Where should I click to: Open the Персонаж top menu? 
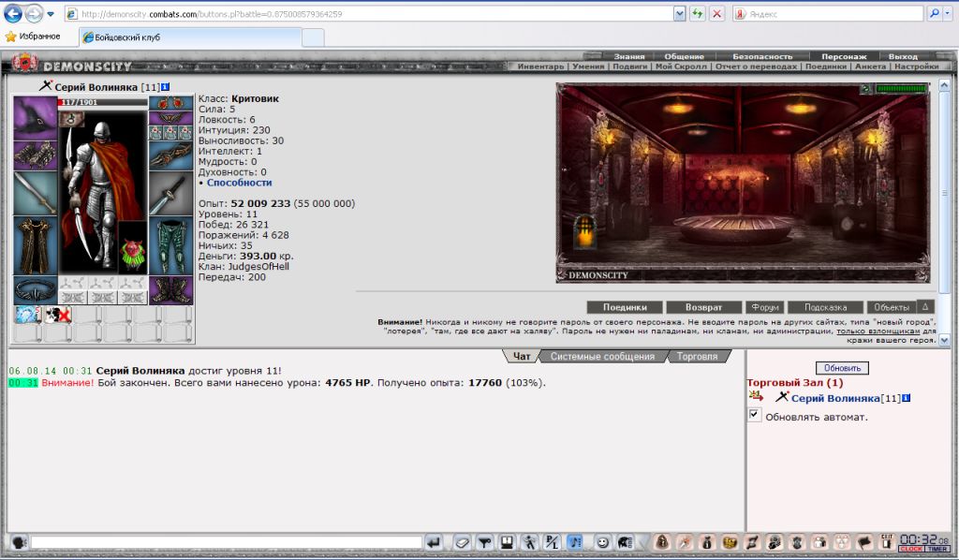[844, 56]
